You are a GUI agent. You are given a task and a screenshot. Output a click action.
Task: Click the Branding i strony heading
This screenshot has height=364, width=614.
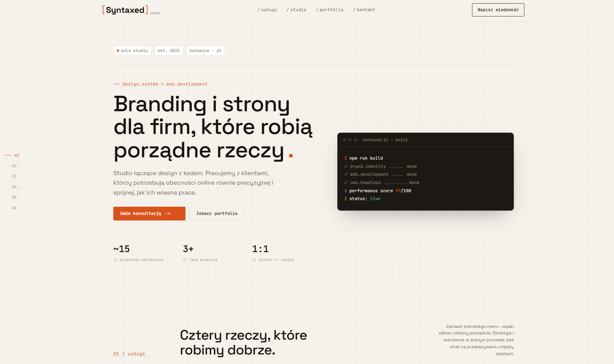click(x=213, y=127)
